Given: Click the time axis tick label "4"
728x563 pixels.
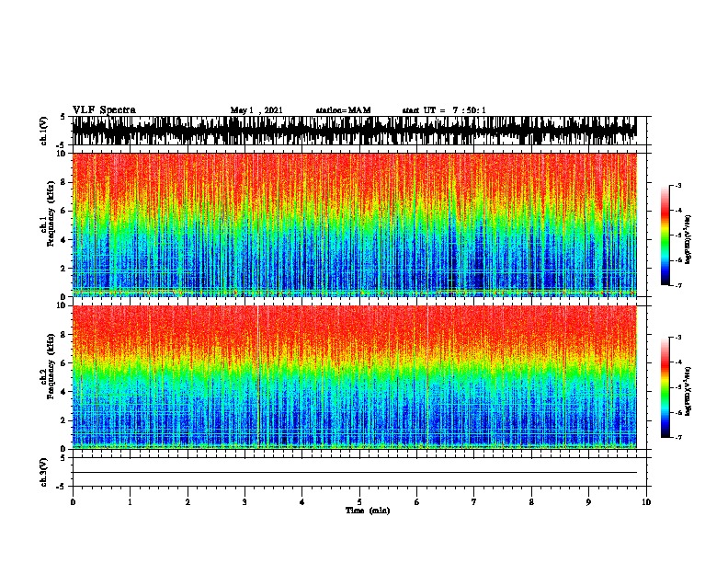Looking at the screenshot, I should (302, 502).
